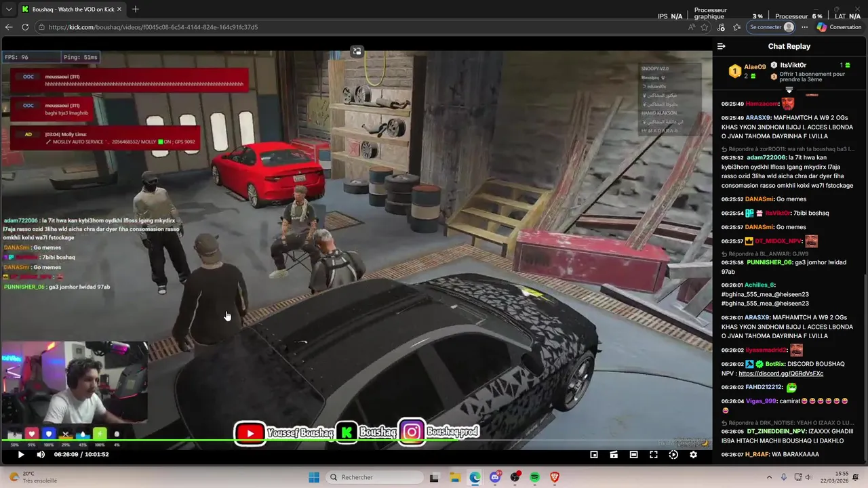Open browser settings and more menu
Viewport: 868px width, 488px height.
pyautogui.click(x=805, y=27)
